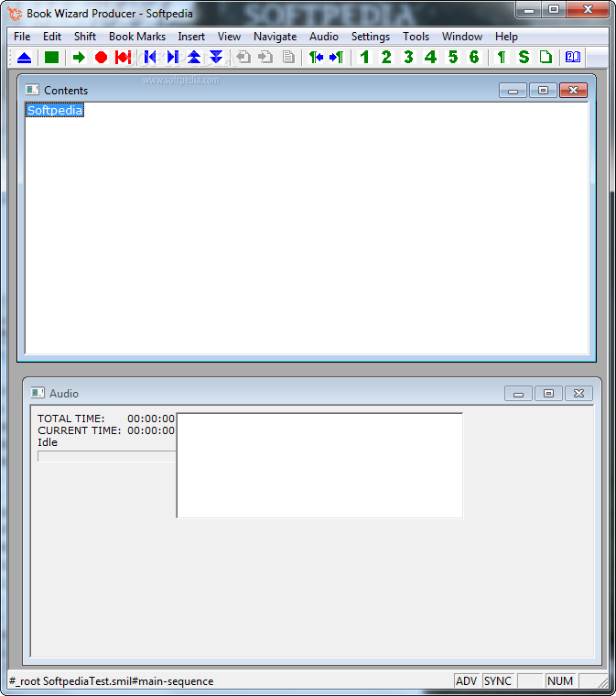Click the red punch-in record icon
The height and width of the screenshot is (696, 616).
click(123, 58)
